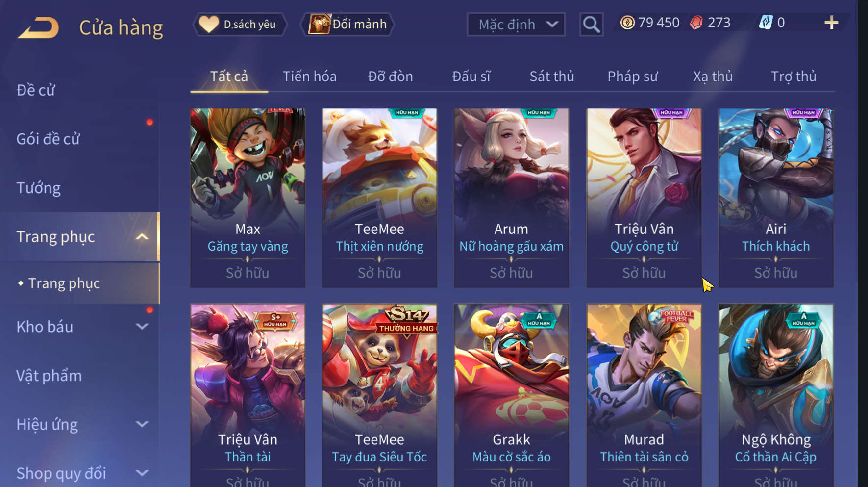Open Tướng in the sidebar

(39, 188)
